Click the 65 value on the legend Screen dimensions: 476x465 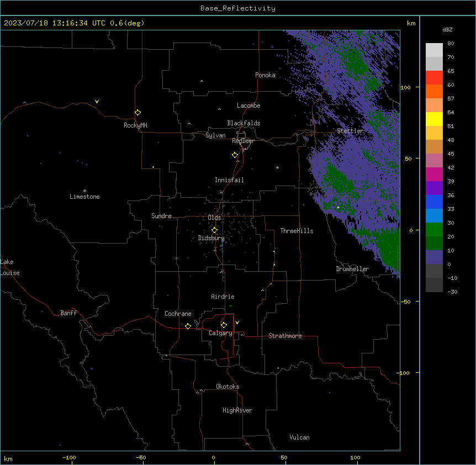451,71
